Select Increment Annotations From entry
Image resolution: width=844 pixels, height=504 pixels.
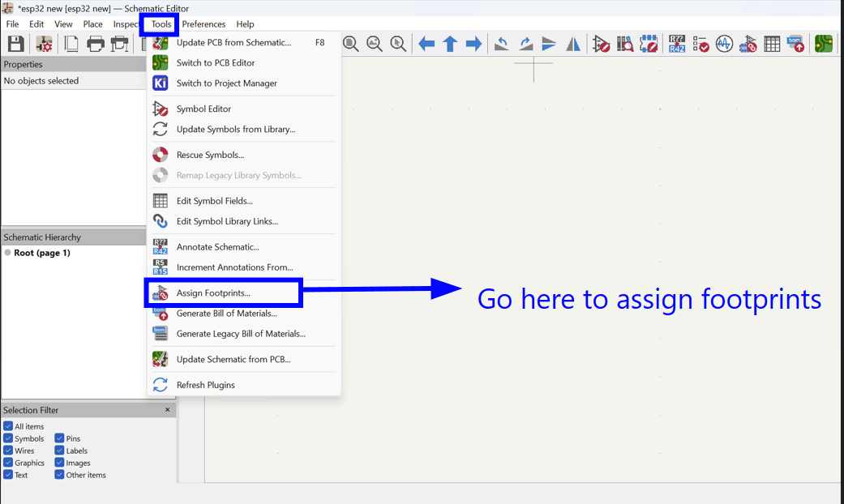tap(244, 267)
